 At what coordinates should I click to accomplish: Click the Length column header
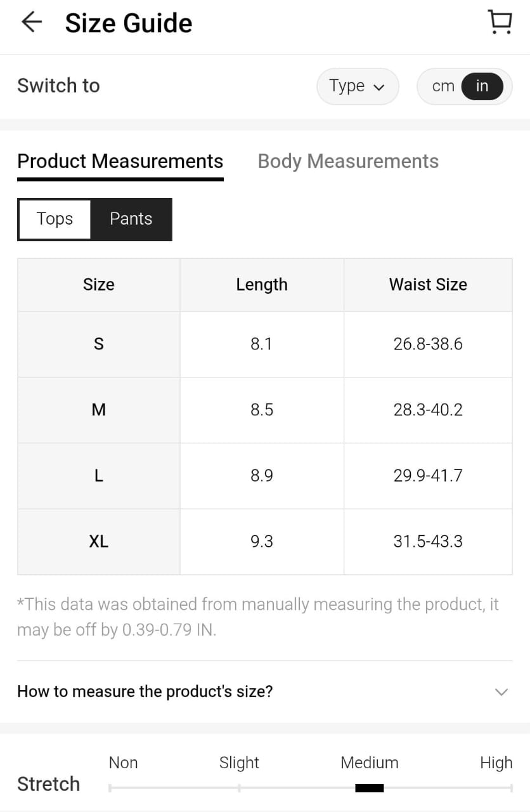[262, 285]
